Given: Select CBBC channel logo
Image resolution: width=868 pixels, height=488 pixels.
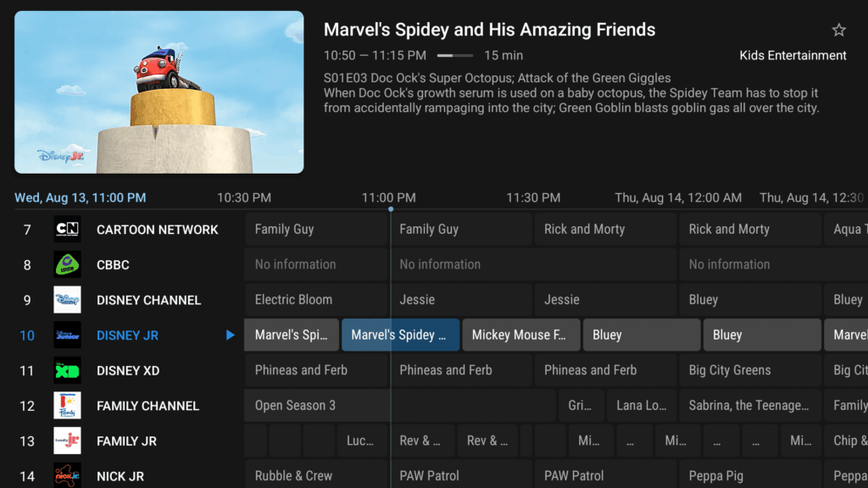Looking at the screenshot, I should coord(67,264).
